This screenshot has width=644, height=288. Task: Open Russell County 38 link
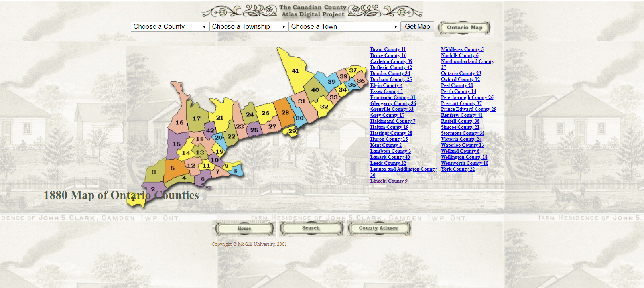click(x=460, y=121)
